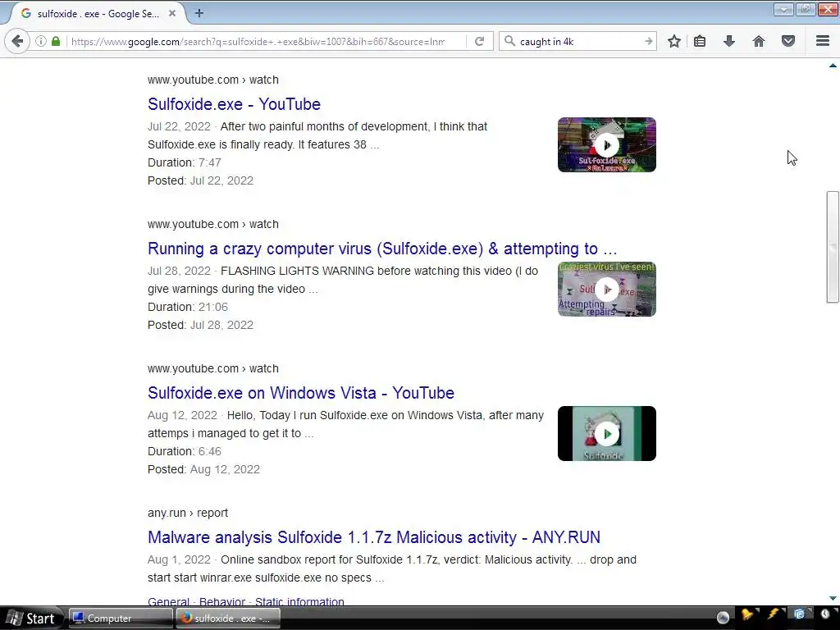Open 'Running a crazy computer virus' result link
The image size is (840, 630).
[x=382, y=249]
